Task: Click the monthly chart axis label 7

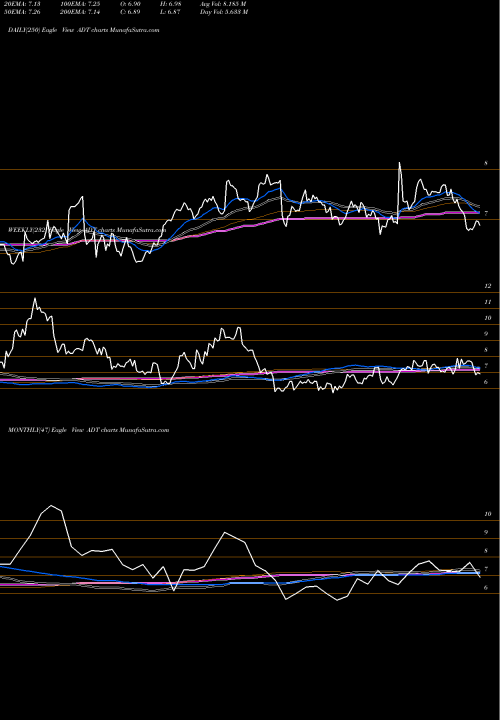Action: [x=486, y=569]
